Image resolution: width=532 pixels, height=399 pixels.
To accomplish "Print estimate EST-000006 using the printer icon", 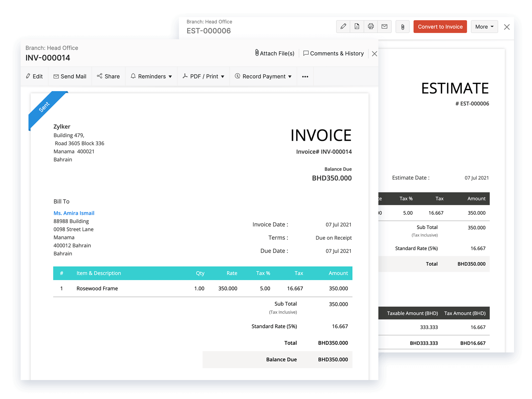I will [371, 27].
